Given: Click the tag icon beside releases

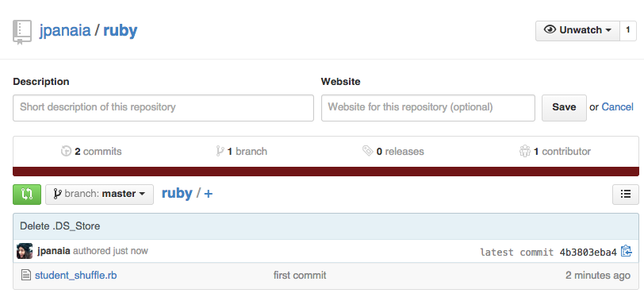Looking at the screenshot, I should (367, 151).
